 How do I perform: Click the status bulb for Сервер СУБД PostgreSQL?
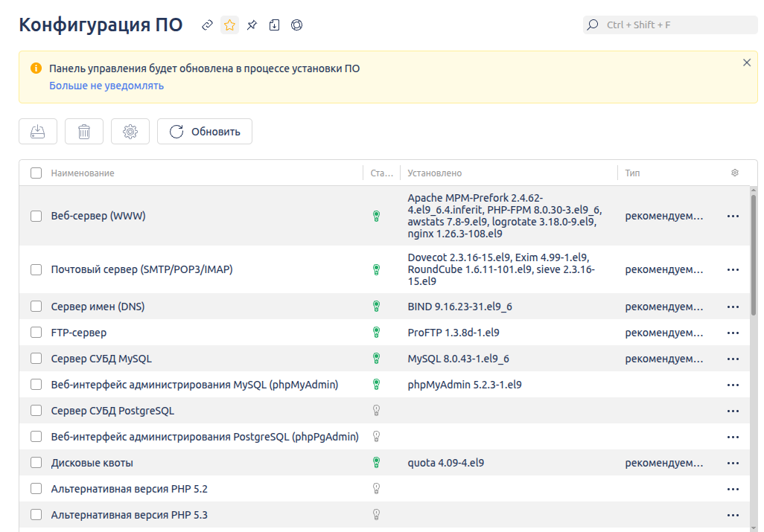click(376, 411)
